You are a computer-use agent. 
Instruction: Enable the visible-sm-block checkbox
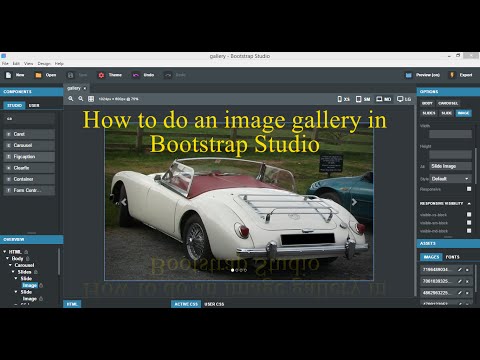[x=469, y=223]
